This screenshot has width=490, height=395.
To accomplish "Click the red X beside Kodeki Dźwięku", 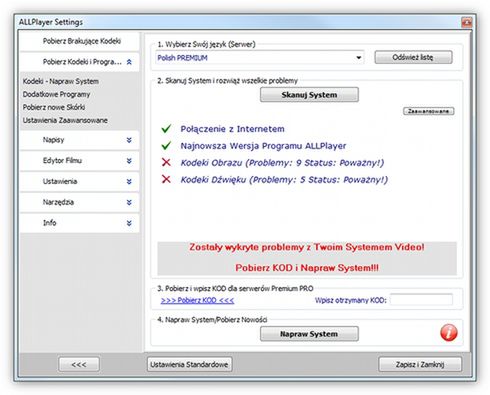I will (x=166, y=180).
